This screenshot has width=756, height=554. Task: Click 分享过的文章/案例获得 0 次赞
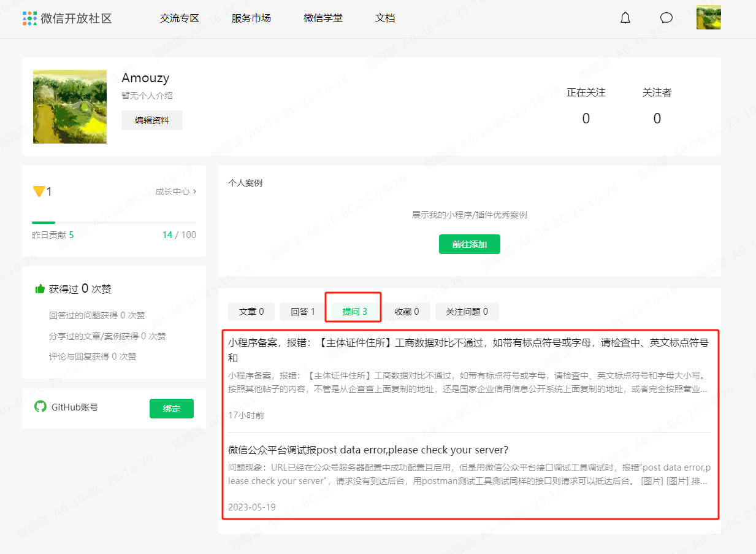point(107,336)
